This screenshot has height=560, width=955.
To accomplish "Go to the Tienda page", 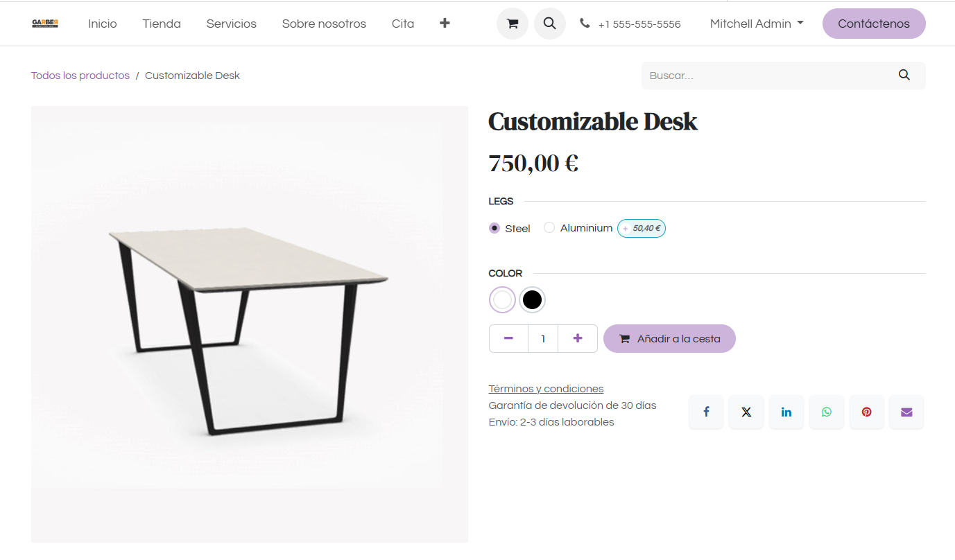I will coord(161,23).
